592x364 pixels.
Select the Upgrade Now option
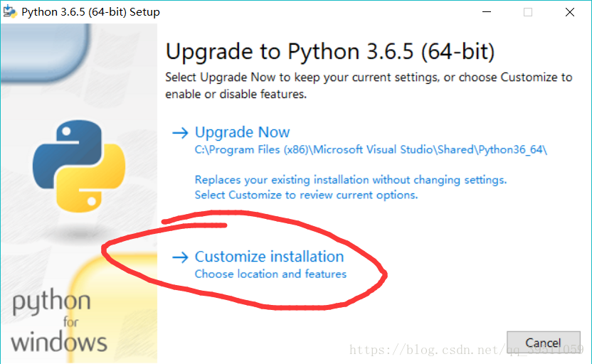[242, 132]
